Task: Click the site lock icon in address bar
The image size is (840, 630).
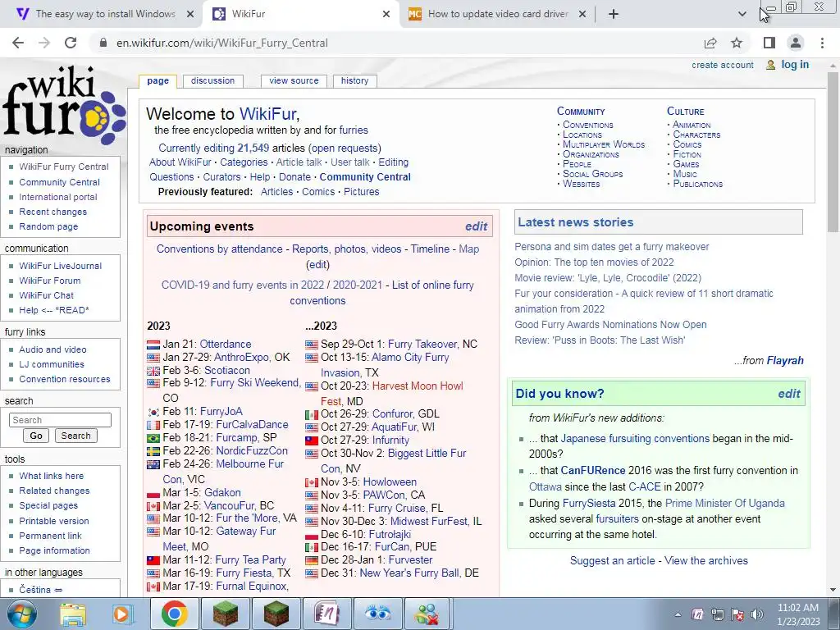Action: tap(103, 43)
